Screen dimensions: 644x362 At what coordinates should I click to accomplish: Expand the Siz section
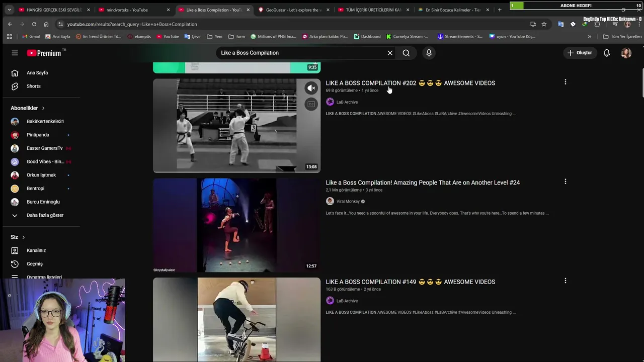click(x=18, y=237)
